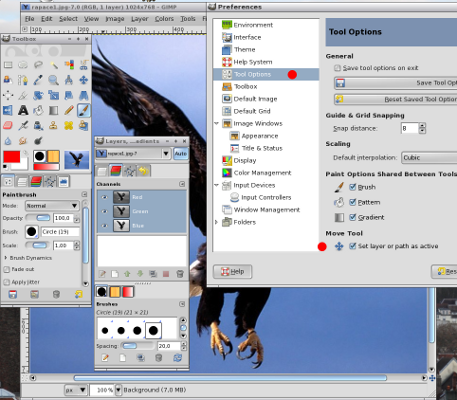The height and width of the screenshot is (400, 457).
Task: Pick the Move tool in Toolbox
Action: click(x=83, y=80)
